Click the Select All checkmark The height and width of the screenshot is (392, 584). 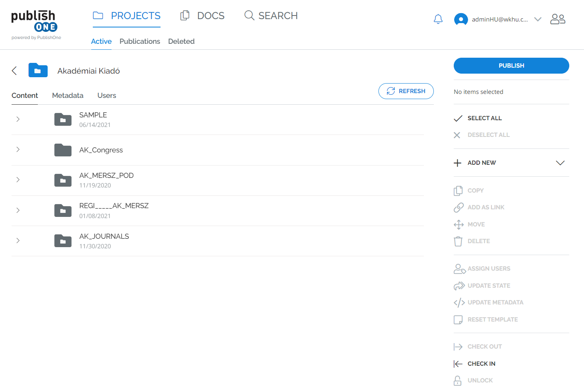coord(458,118)
